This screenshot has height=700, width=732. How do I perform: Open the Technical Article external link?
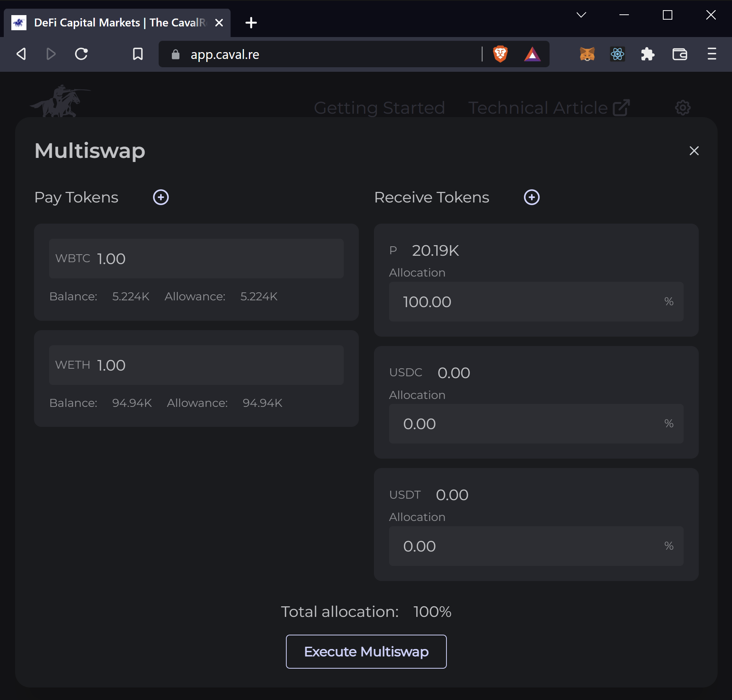tap(549, 108)
